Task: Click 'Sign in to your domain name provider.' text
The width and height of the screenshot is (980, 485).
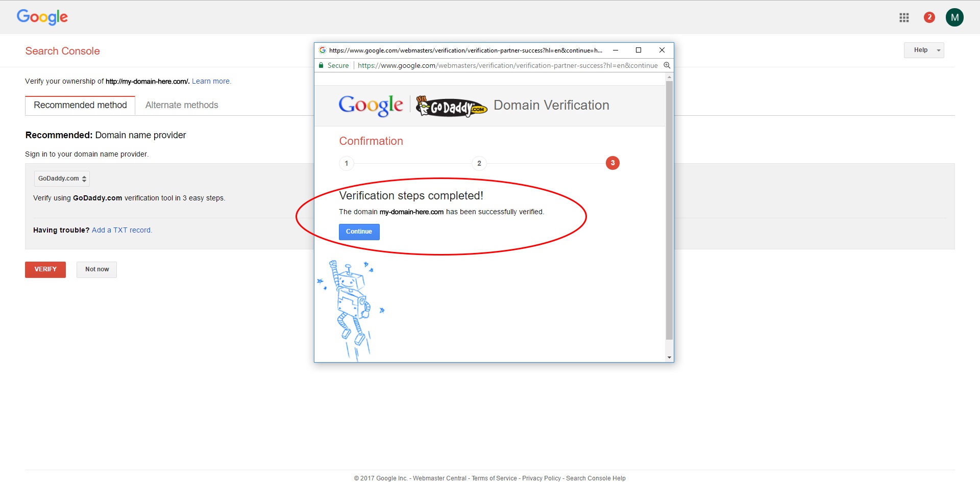Action: point(87,154)
